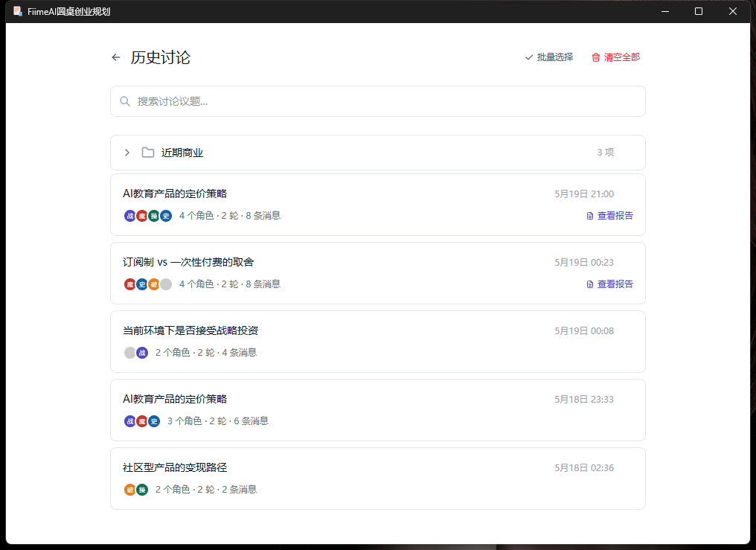The width and height of the screenshot is (756, 550).
Task: Click the 批量选择 button
Action: pyautogui.click(x=549, y=57)
